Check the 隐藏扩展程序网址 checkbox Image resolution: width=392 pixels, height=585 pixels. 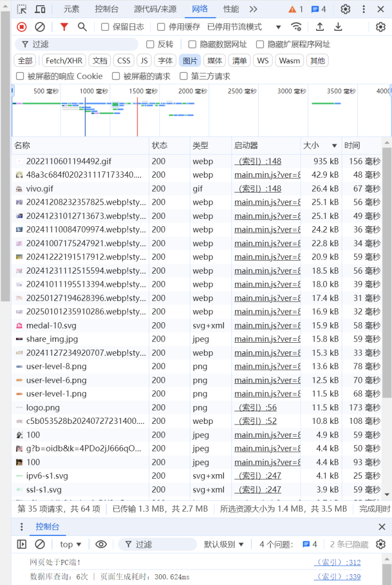coord(260,45)
